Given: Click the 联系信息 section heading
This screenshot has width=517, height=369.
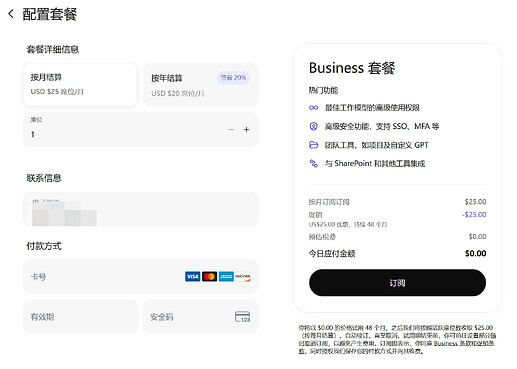Looking at the screenshot, I should pyautogui.click(x=44, y=178).
